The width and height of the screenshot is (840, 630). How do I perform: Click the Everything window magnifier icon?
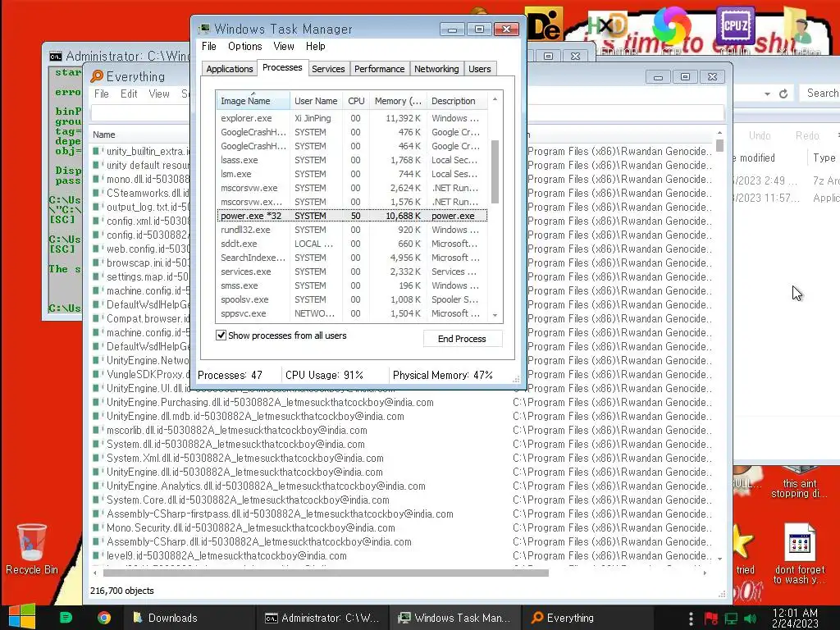tap(97, 76)
